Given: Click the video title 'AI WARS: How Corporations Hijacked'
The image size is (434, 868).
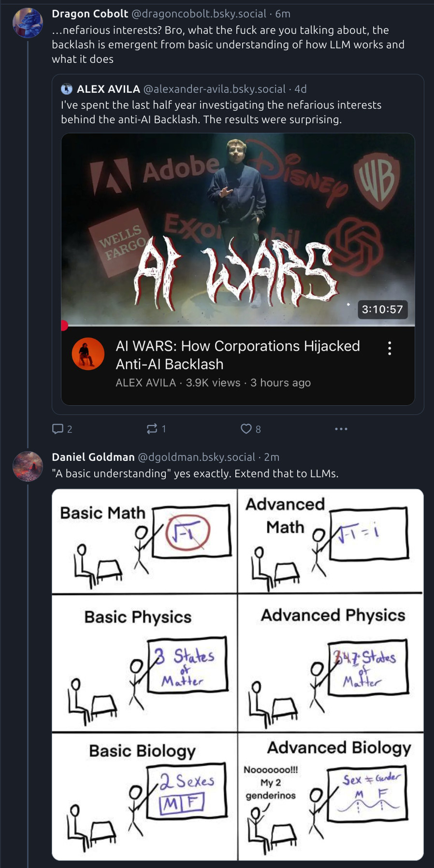Looking at the screenshot, I should click(x=238, y=346).
